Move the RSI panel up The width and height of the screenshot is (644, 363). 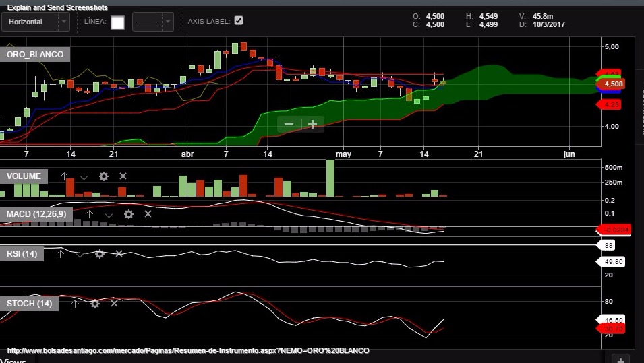(x=60, y=254)
